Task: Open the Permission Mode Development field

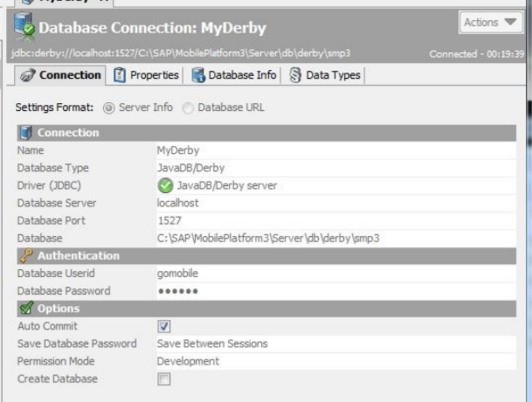Action: pyautogui.click(x=336, y=362)
